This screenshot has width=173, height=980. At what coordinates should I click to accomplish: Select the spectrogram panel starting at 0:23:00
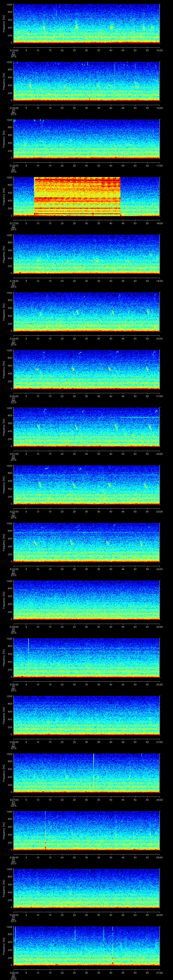tap(86, 543)
